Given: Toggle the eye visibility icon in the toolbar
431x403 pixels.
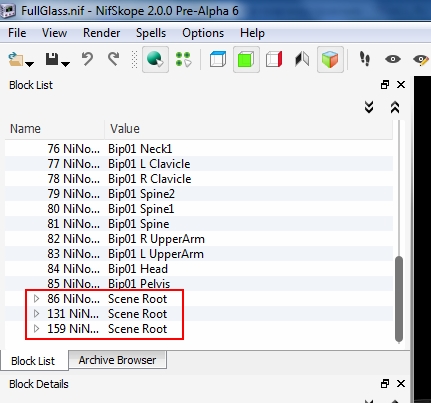Looking at the screenshot, I should tap(393, 59).
